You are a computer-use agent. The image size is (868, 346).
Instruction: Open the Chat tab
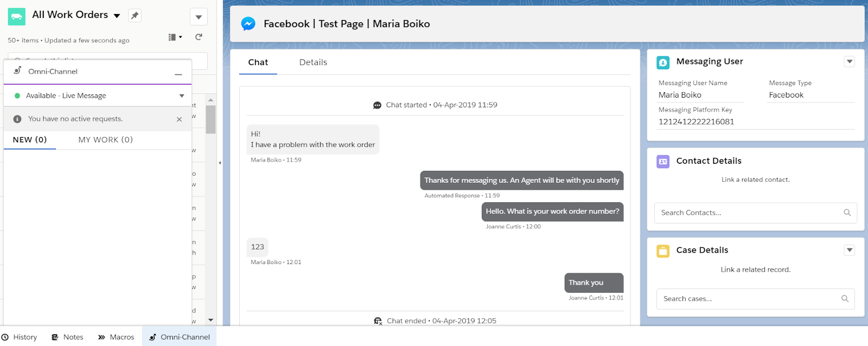[x=258, y=62]
